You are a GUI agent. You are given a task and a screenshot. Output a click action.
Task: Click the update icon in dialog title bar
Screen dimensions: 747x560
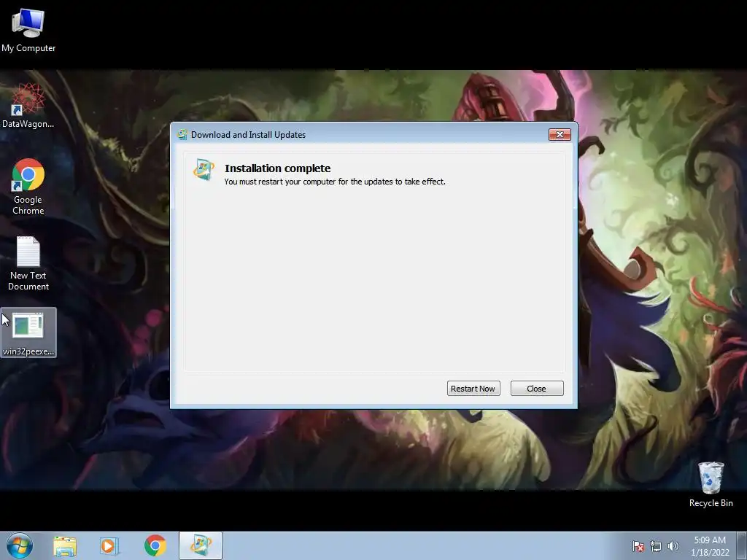click(182, 135)
